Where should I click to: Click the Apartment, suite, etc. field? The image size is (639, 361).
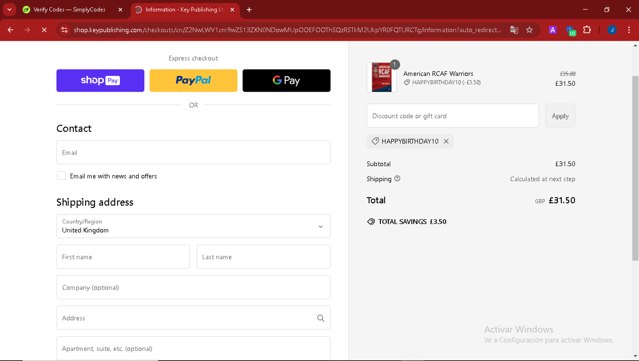[193, 348]
